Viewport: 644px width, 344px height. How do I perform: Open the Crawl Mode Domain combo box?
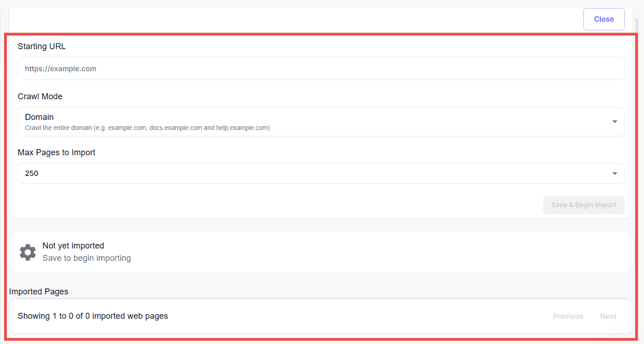point(320,122)
